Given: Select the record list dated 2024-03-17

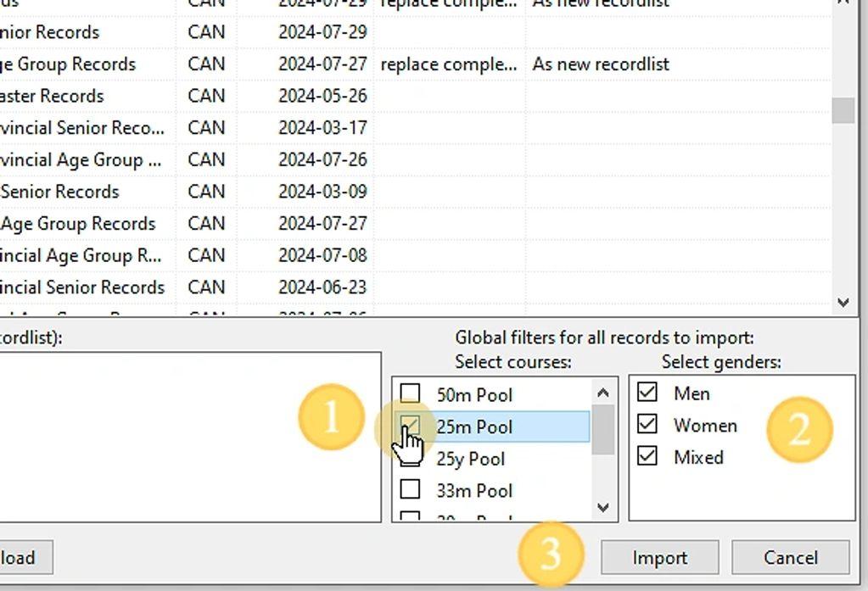Looking at the screenshot, I should point(322,128).
